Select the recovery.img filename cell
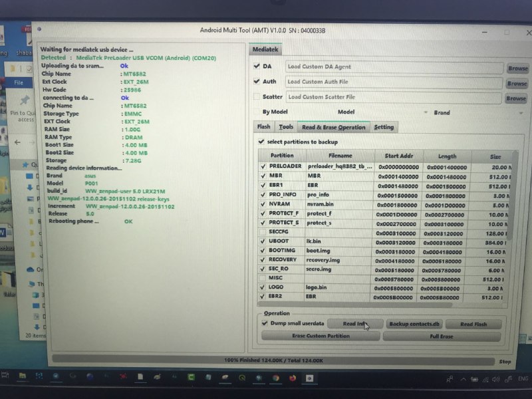The height and width of the screenshot is (399, 532). tap(338, 260)
